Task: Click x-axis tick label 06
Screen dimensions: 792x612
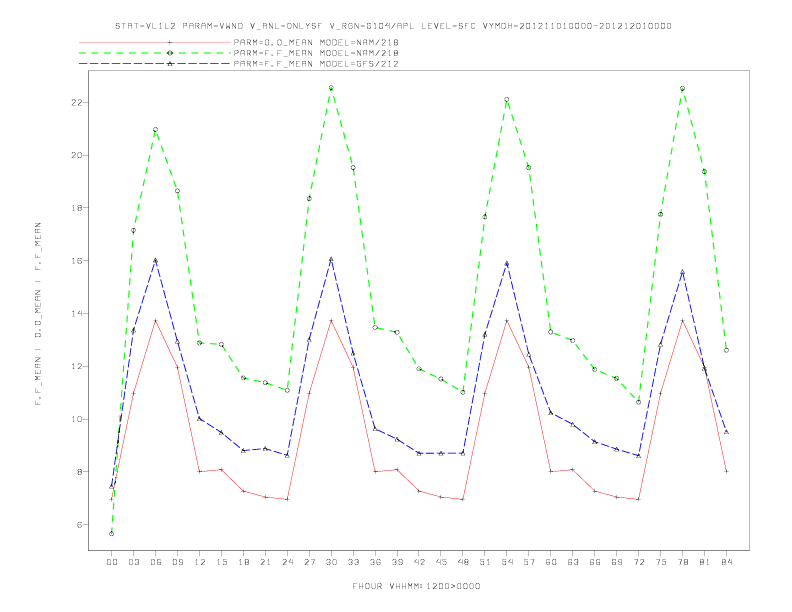Action: point(156,562)
